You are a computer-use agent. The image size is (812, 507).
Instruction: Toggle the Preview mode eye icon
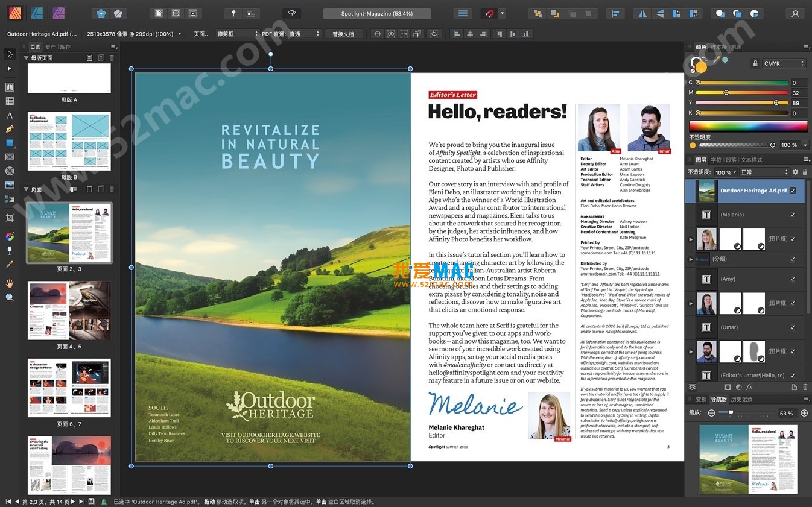point(292,13)
